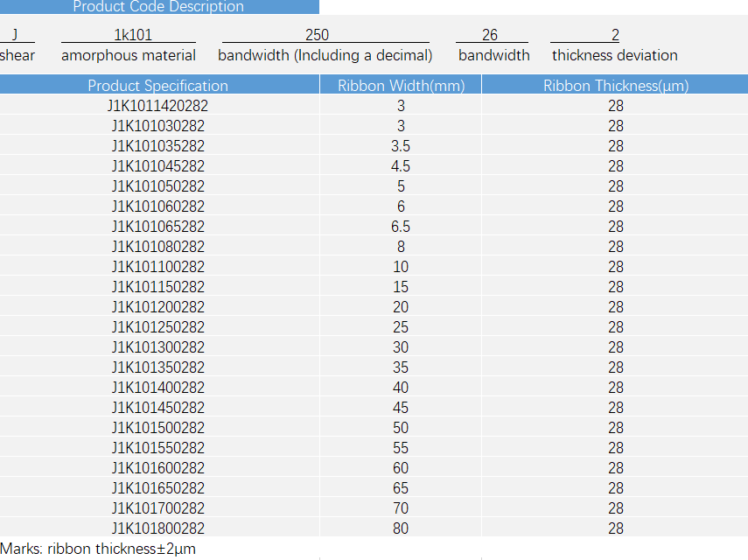748x560 pixels.
Task: Select the Product Specification column header
Action: (x=158, y=86)
